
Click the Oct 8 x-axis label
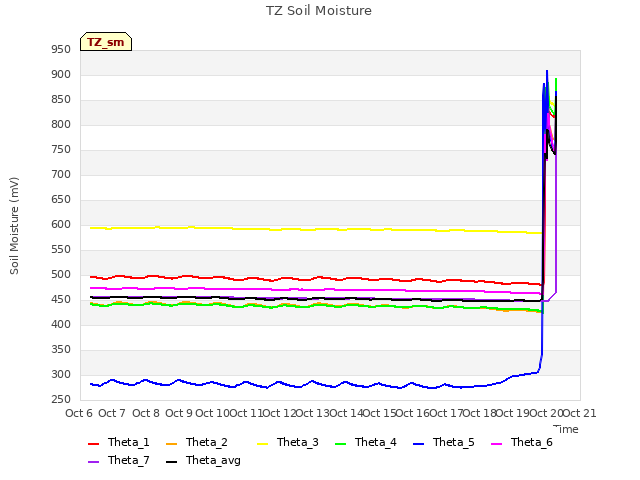coord(146,413)
